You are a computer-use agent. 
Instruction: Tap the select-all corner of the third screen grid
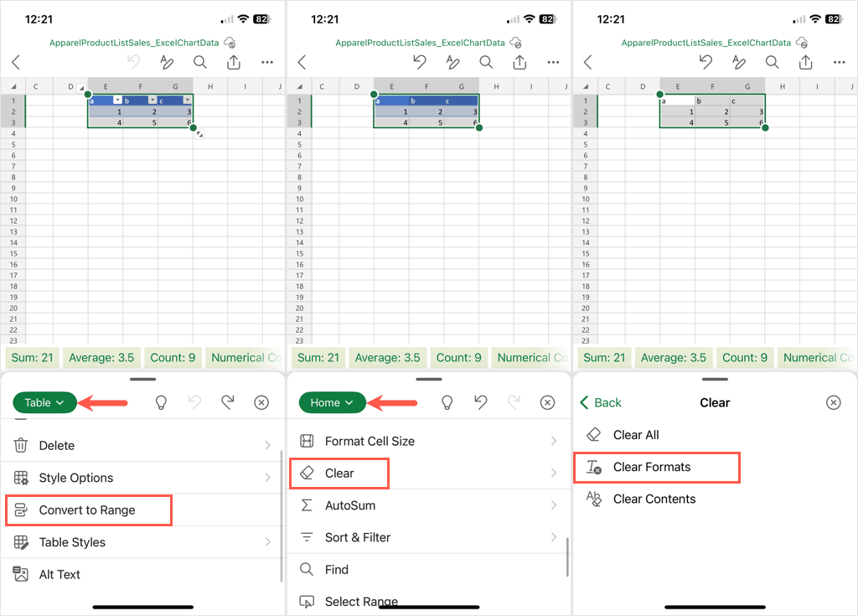click(x=586, y=86)
